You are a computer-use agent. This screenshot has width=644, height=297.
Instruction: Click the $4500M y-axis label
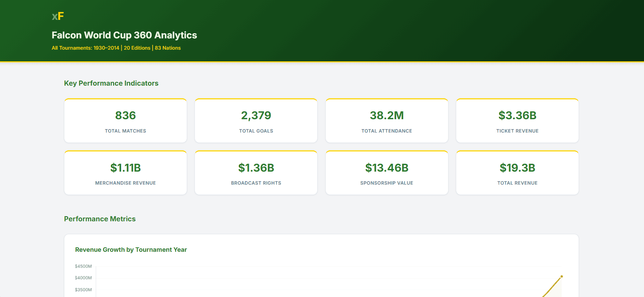(x=83, y=266)
